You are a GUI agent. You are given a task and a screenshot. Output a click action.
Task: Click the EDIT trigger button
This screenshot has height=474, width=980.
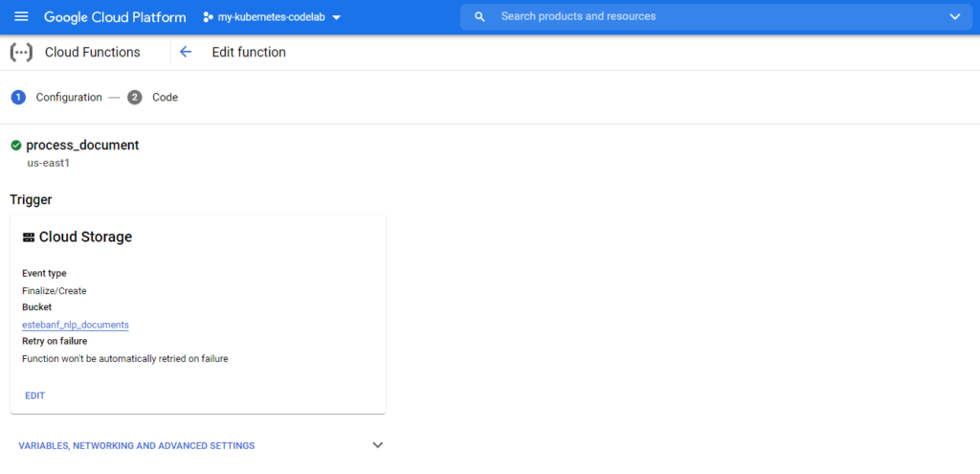pyautogui.click(x=35, y=395)
